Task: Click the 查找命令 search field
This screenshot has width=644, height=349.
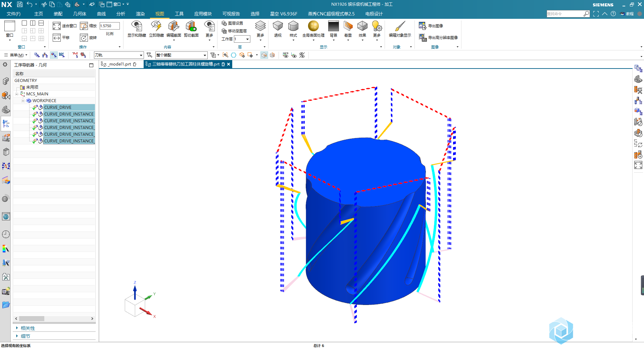Action: click(565, 14)
